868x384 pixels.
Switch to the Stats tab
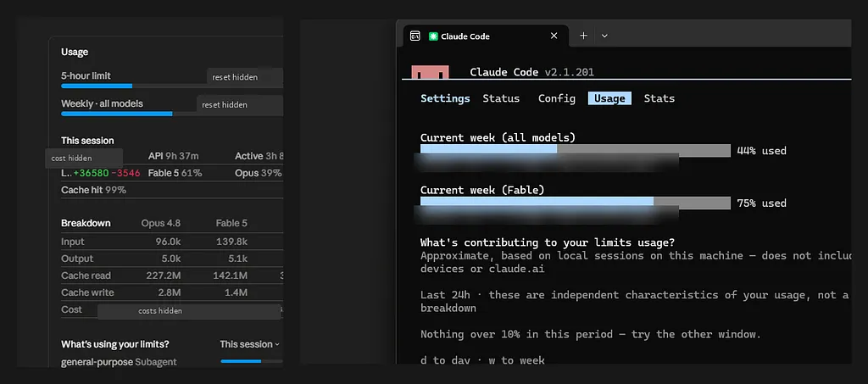coord(659,98)
